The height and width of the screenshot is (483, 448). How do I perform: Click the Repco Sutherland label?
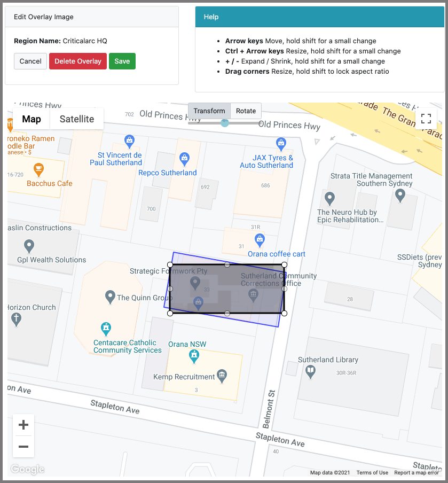pyautogui.click(x=168, y=173)
